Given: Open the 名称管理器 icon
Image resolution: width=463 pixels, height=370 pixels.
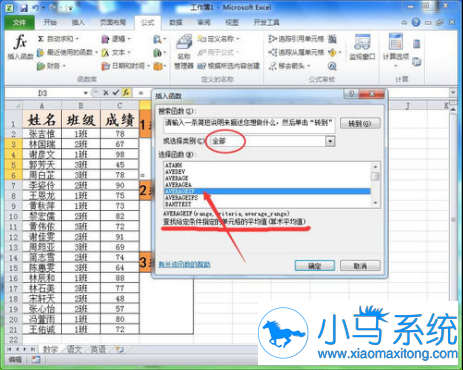Looking at the screenshot, I should [184, 52].
